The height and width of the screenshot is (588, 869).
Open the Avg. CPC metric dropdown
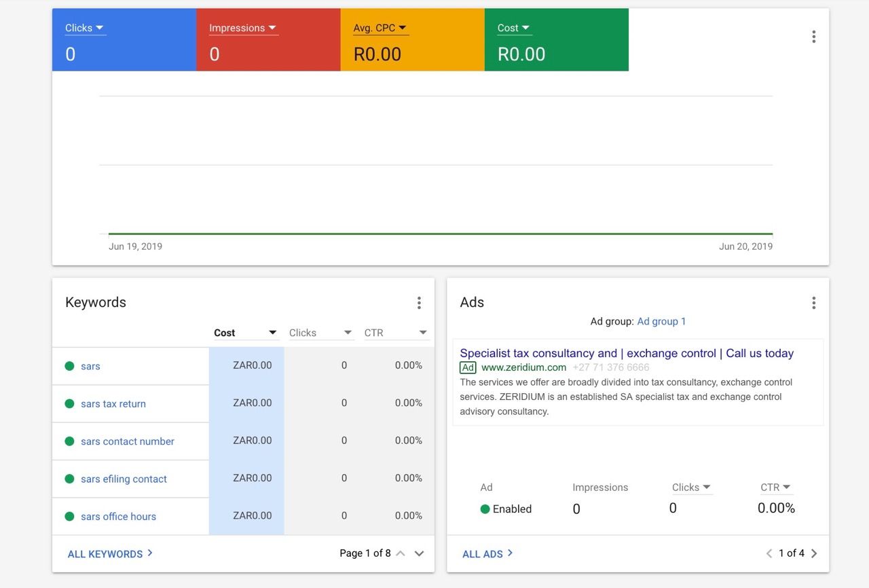click(x=380, y=28)
